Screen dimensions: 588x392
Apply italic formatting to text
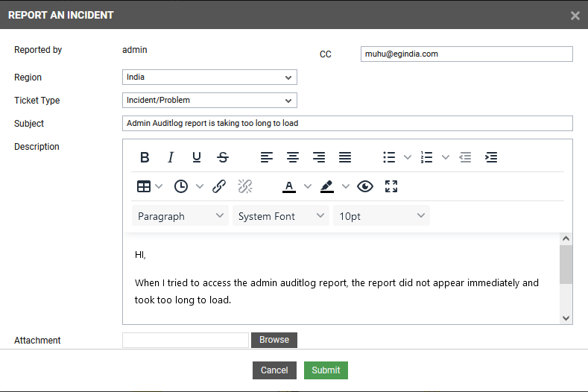click(171, 157)
